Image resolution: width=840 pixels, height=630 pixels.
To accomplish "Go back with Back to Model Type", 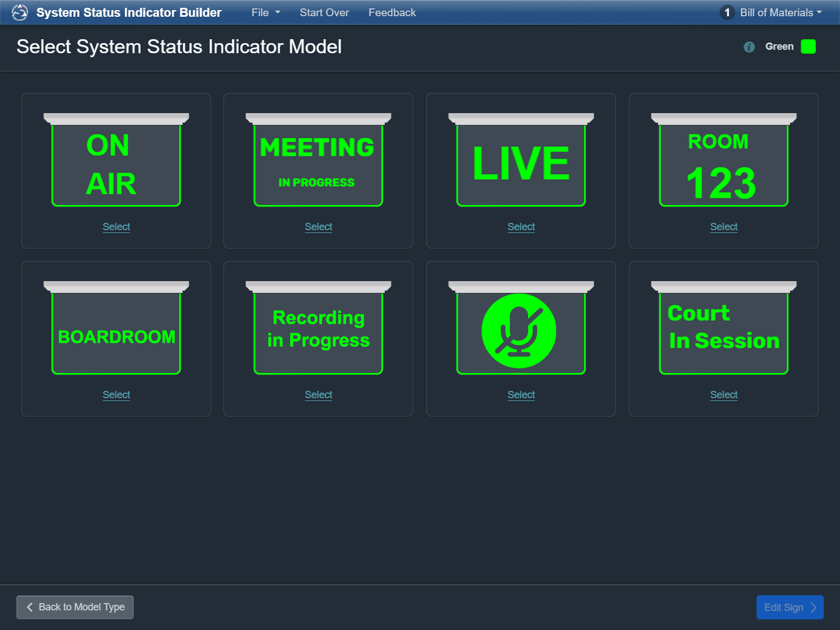I will [75, 607].
